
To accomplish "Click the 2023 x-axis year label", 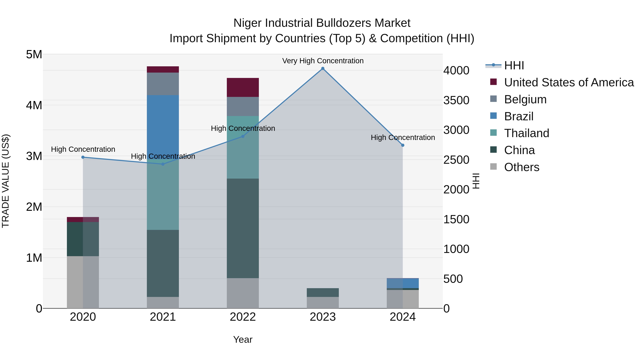I will [x=323, y=317].
